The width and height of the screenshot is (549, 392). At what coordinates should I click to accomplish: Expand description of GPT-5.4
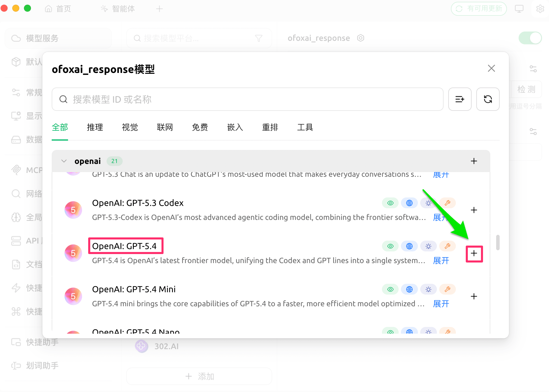441,260
